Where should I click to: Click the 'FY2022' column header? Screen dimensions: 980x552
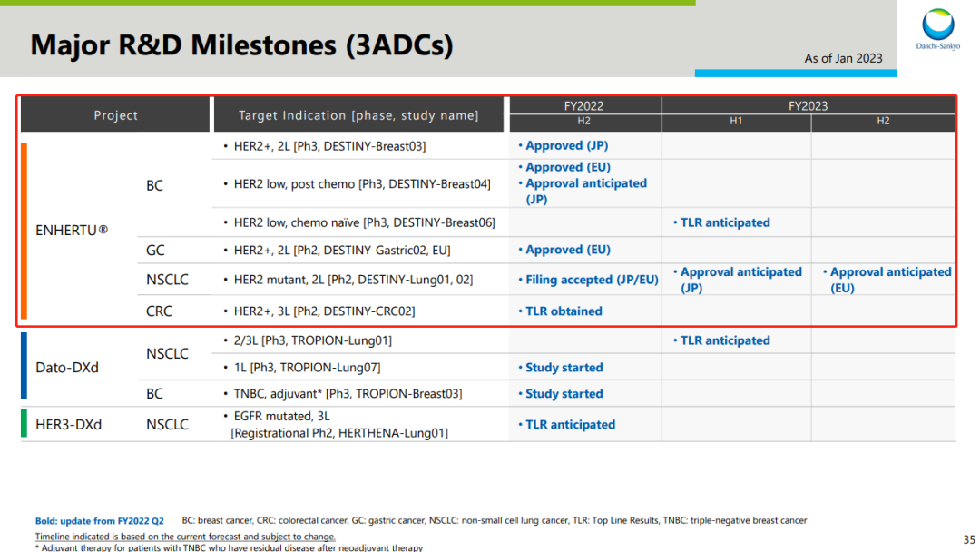[x=583, y=105]
